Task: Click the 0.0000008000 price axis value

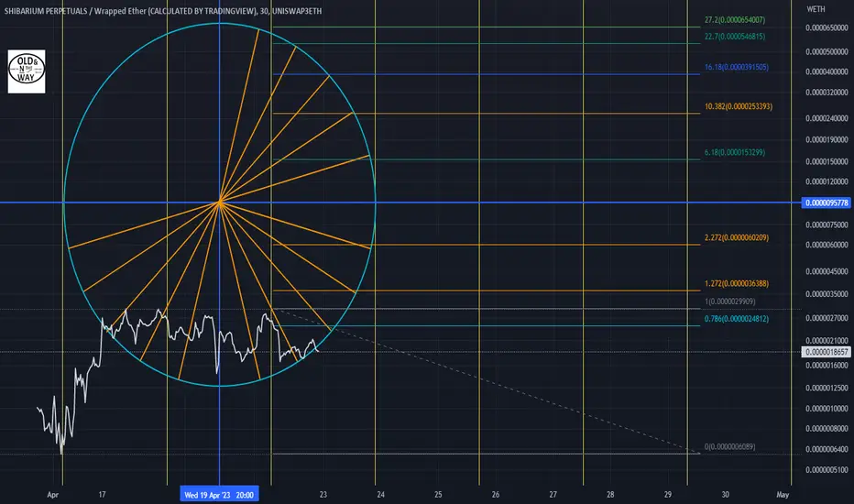Action: (x=827, y=429)
